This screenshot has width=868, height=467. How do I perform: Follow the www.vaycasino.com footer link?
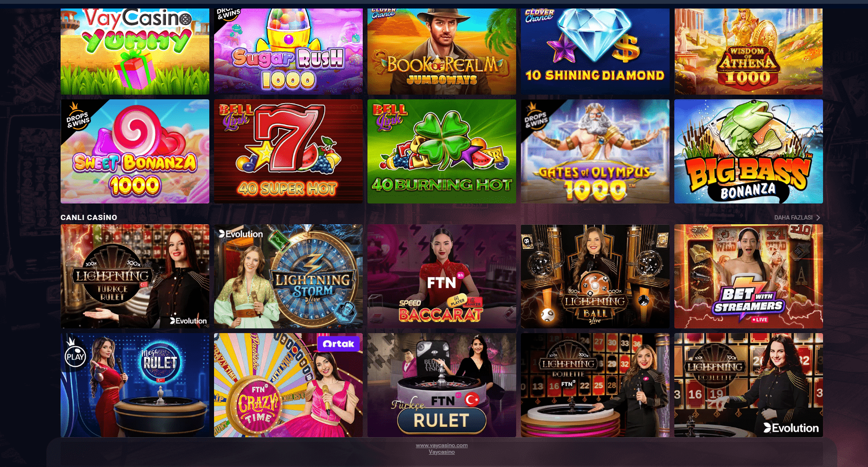441,445
